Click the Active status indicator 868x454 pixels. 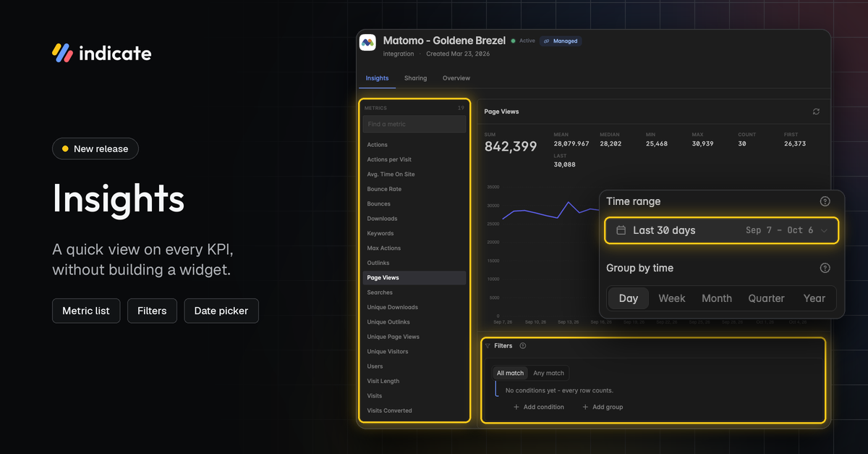pyautogui.click(x=523, y=41)
